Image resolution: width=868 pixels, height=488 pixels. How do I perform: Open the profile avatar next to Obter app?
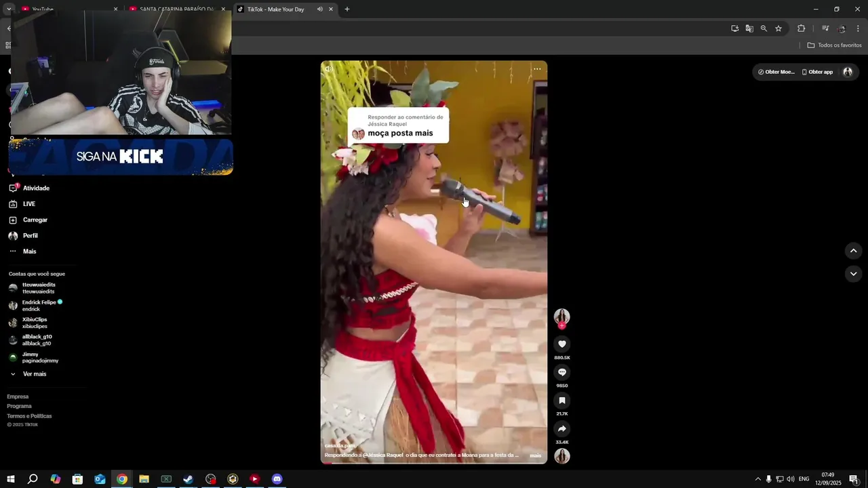pyautogui.click(x=848, y=72)
